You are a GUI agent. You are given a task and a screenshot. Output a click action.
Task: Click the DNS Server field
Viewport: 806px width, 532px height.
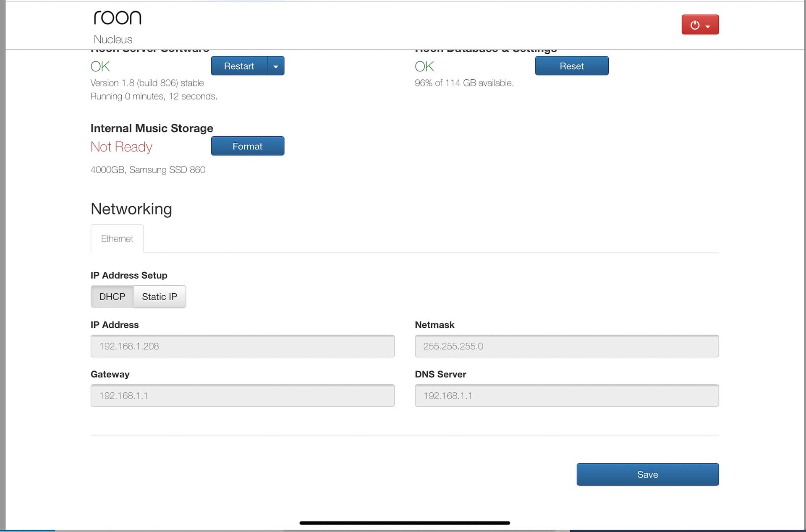566,396
